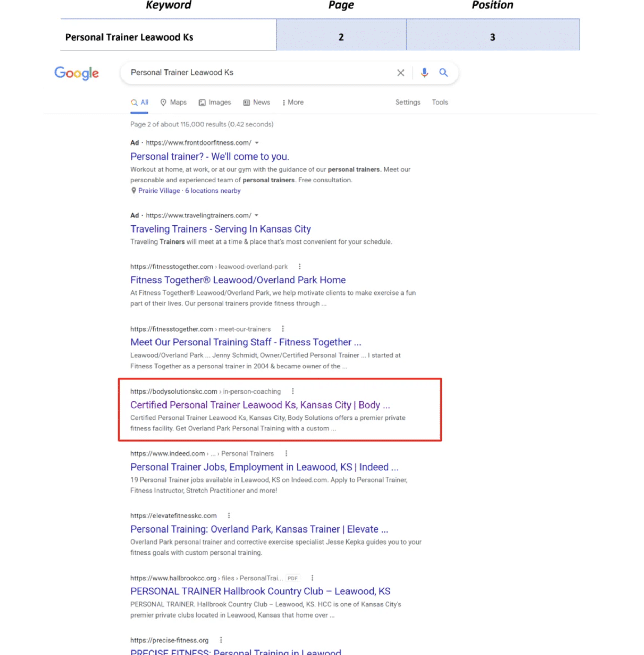Open options dots for precise-fitness.org result
This screenshot has height=655, width=644.
(221, 640)
